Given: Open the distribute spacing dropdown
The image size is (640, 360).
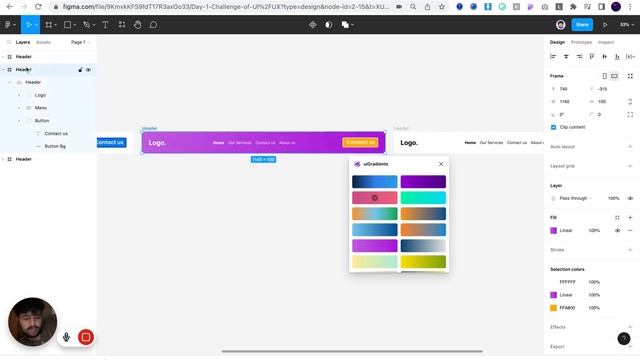Looking at the screenshot, I should click(x=630, y=57).
